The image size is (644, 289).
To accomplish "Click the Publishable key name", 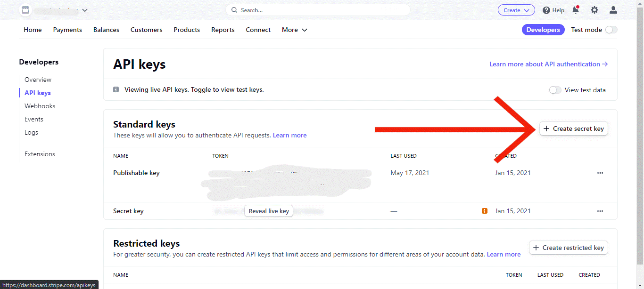I will [x=136, y=173].
